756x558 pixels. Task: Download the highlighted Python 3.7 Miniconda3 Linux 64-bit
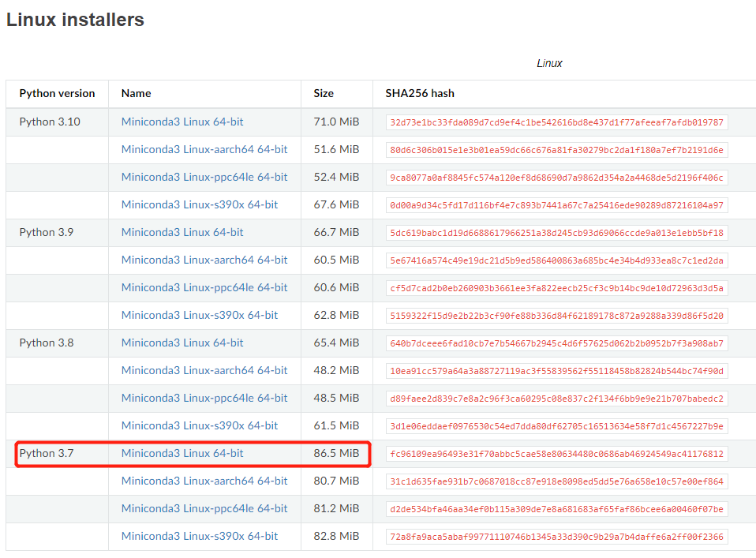pos(182,454)
